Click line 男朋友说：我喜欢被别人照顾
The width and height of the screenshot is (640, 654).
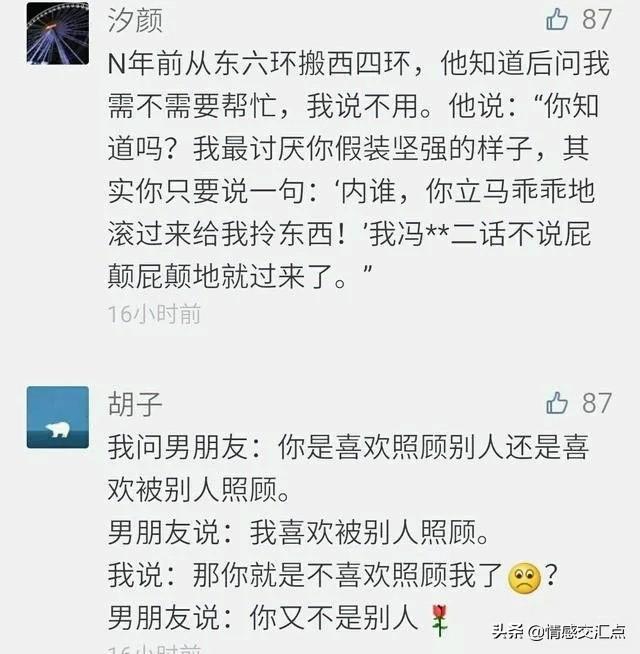click(298, 532)
